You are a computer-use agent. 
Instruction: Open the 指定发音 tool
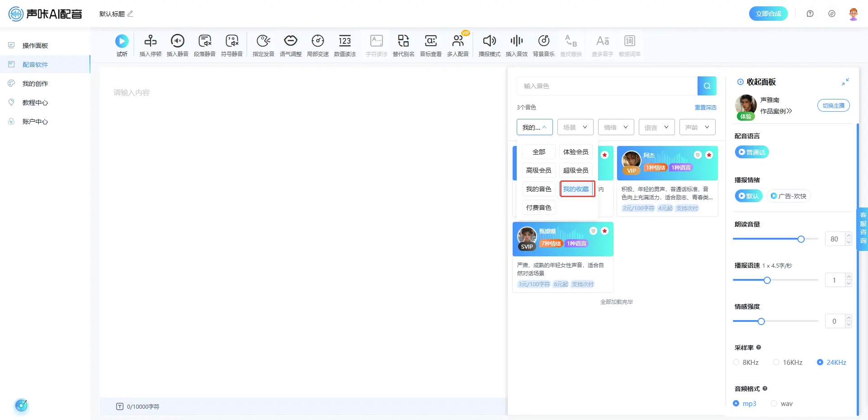click(263, 41)
